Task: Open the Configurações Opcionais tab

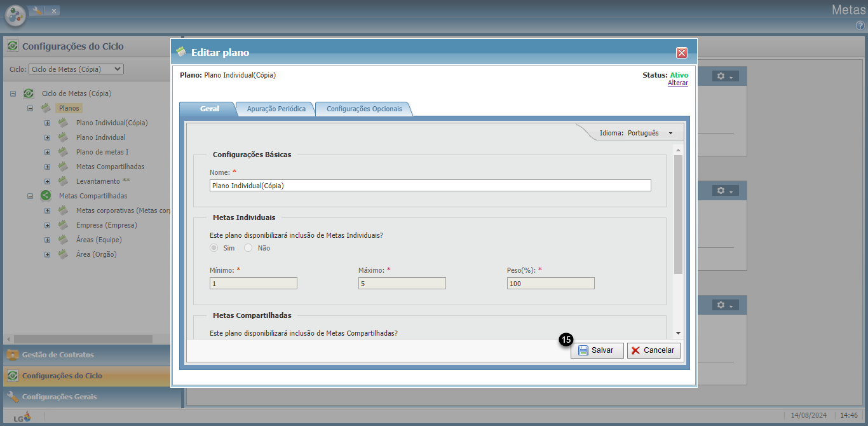Action: (x=364, y=109)
